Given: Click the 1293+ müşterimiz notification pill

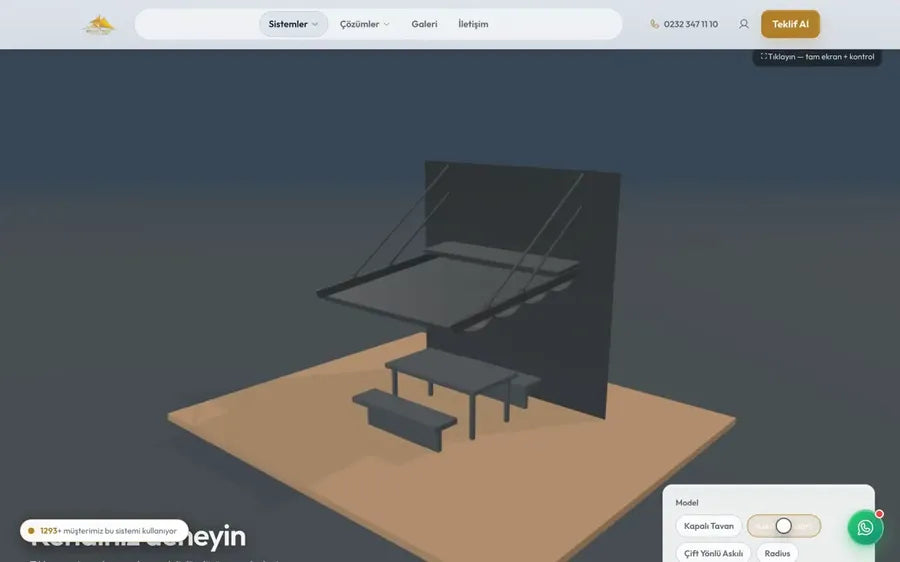Looking at the screenshot, I should (104, 531).
